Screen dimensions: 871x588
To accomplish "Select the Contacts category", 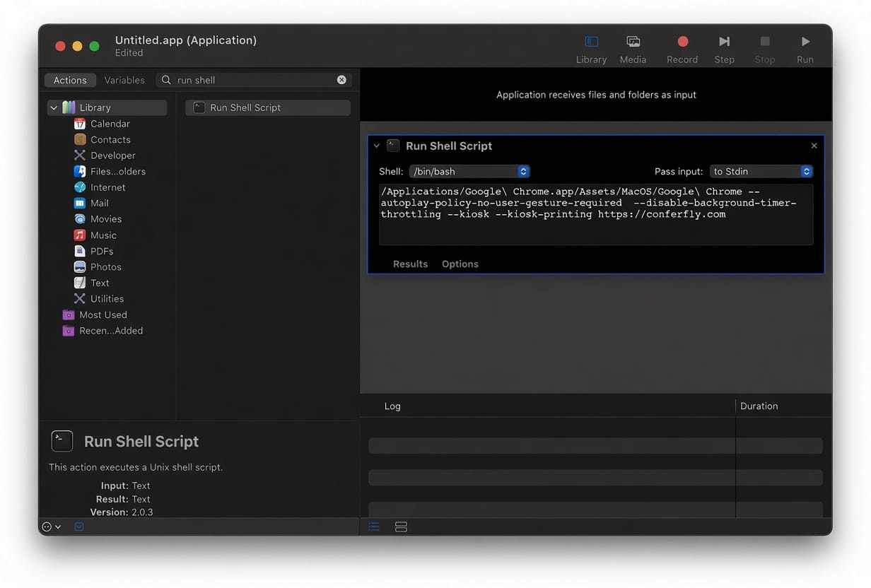I will [x=103, y=139].
